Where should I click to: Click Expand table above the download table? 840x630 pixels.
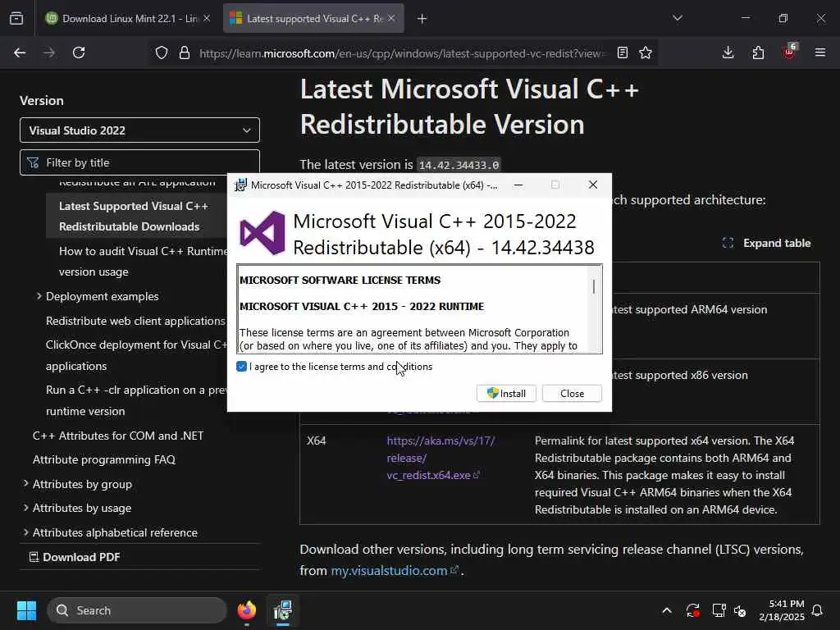coord(767,243)
